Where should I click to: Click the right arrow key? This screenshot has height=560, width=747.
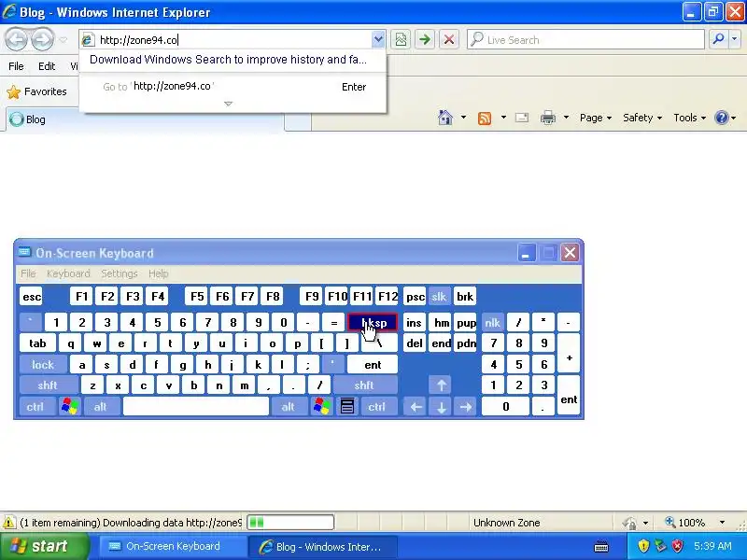(x=466, y=407)
